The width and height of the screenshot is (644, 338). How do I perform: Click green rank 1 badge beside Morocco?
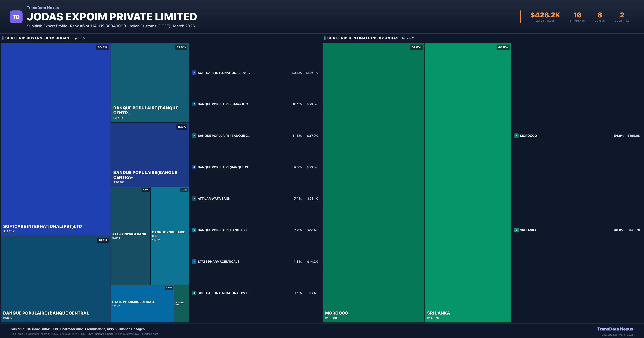(x=516, y=136)
